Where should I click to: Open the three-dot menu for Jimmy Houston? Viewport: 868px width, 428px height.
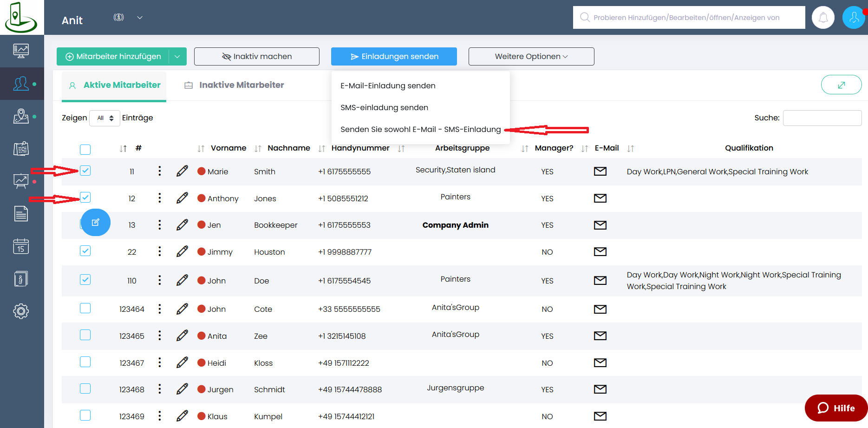click(x=160, y=251)
